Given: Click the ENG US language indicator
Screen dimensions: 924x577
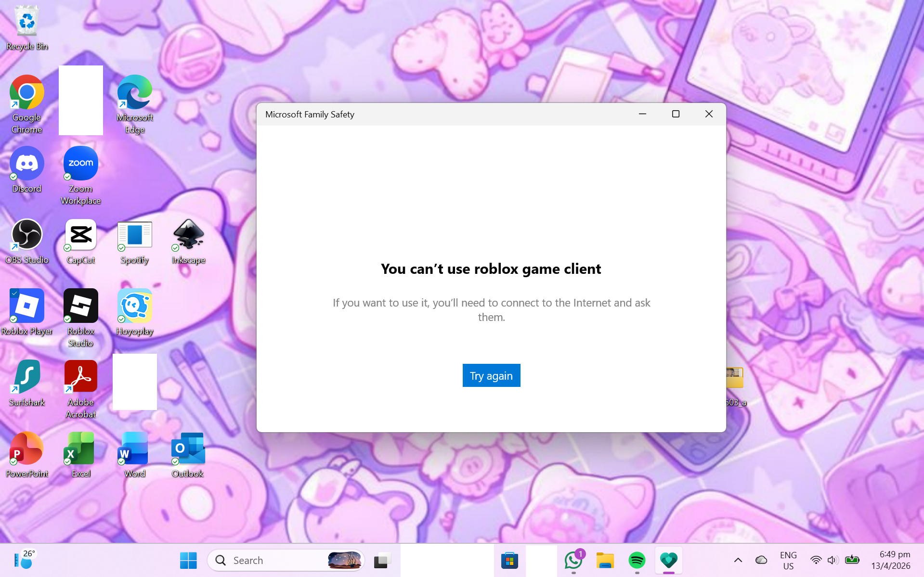Looking at the screenshot, I should 788,561.
